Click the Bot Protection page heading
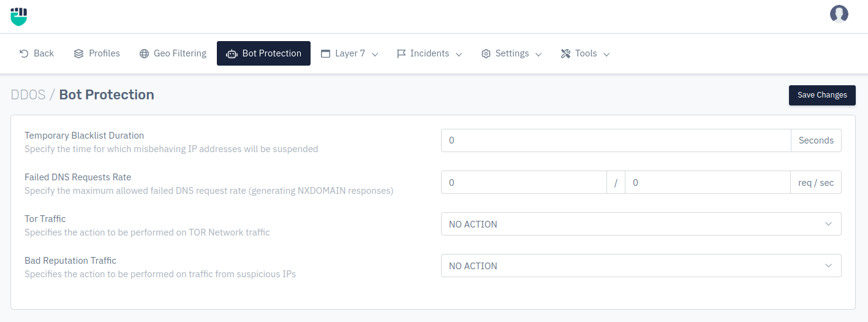 point(107,94)
